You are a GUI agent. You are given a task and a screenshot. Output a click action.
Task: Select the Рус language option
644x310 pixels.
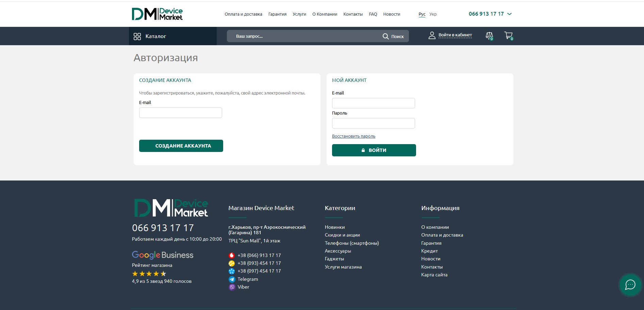click(x=422, y=14)
